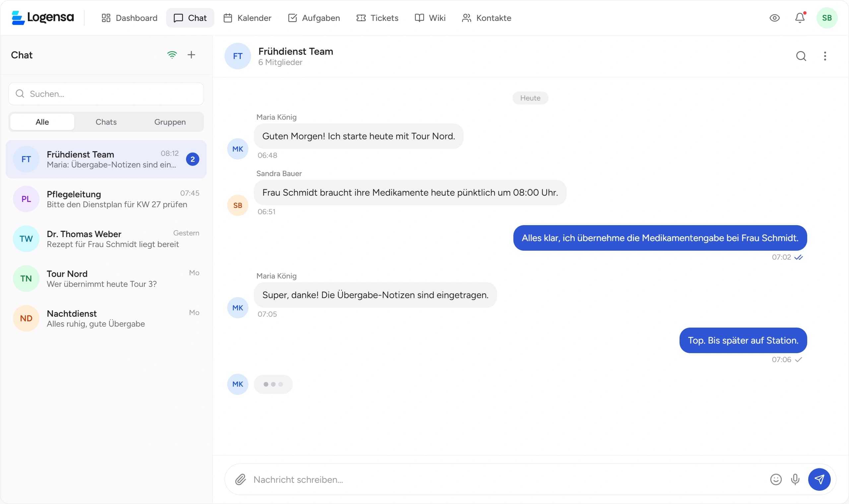Open the three-dot chat options menu
The width and height of the screenshot is (849, 504).
tap(825, 56)
